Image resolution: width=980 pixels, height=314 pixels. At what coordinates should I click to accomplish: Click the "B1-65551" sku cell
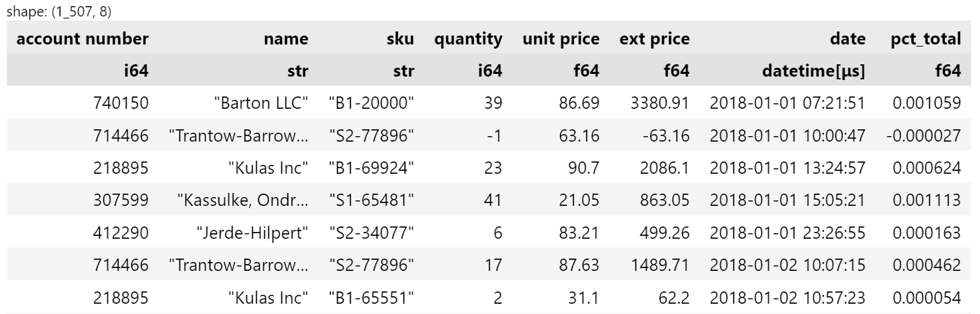tap(371, 298)
